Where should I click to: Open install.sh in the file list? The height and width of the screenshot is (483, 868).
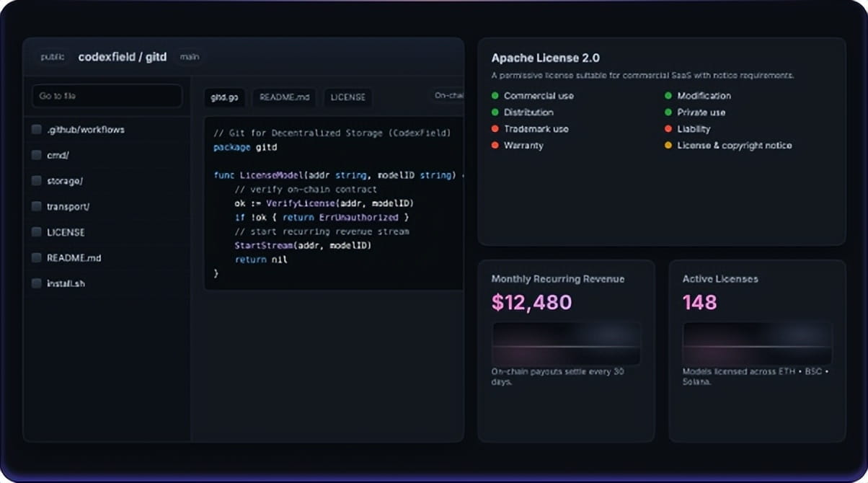tap(66, 283)
